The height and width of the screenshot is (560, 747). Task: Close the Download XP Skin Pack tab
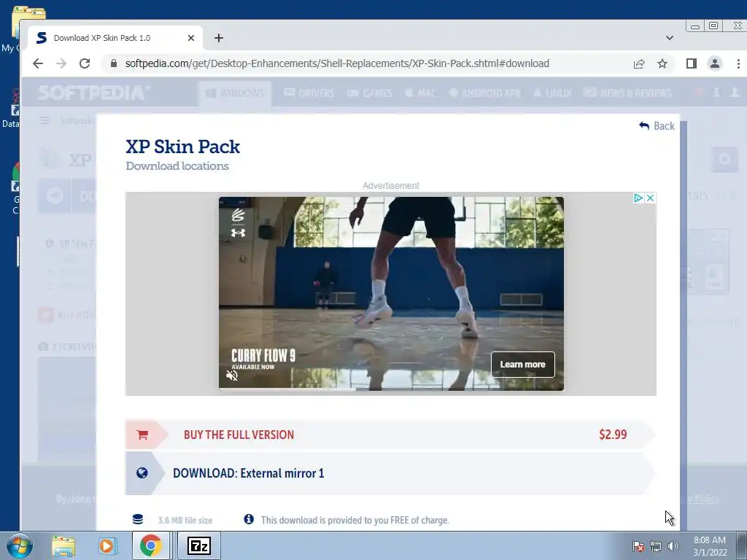[191, 38]
